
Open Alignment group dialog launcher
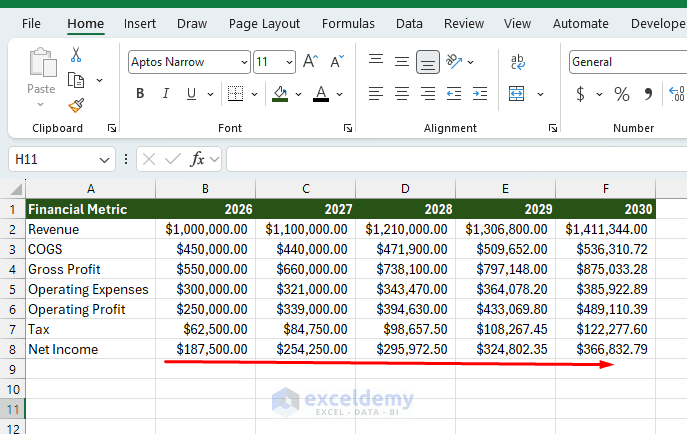[x=553, y=128]
